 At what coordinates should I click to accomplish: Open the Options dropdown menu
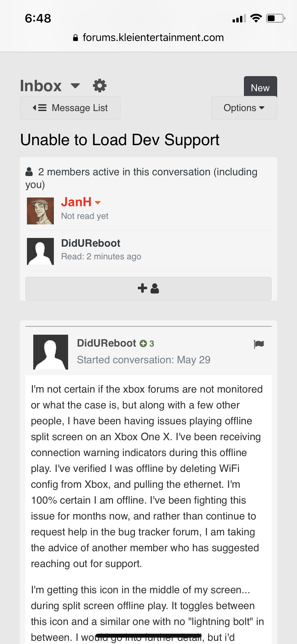[244, 108]
